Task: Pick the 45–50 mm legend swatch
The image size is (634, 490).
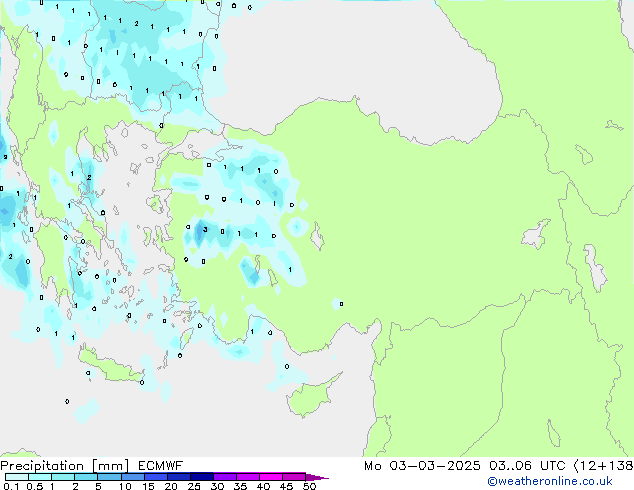Action: [x=294, y=477]
